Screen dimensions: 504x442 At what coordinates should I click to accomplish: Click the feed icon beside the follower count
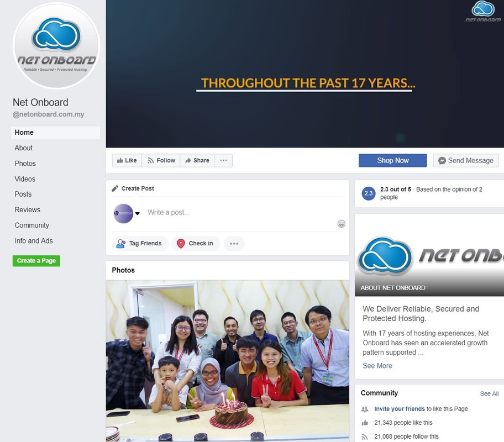[x=365, y=436]
